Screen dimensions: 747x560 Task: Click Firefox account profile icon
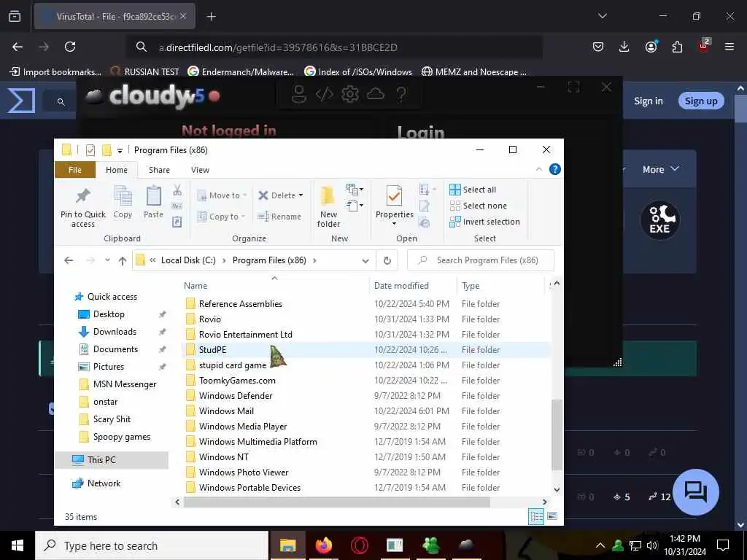(651, 47)
